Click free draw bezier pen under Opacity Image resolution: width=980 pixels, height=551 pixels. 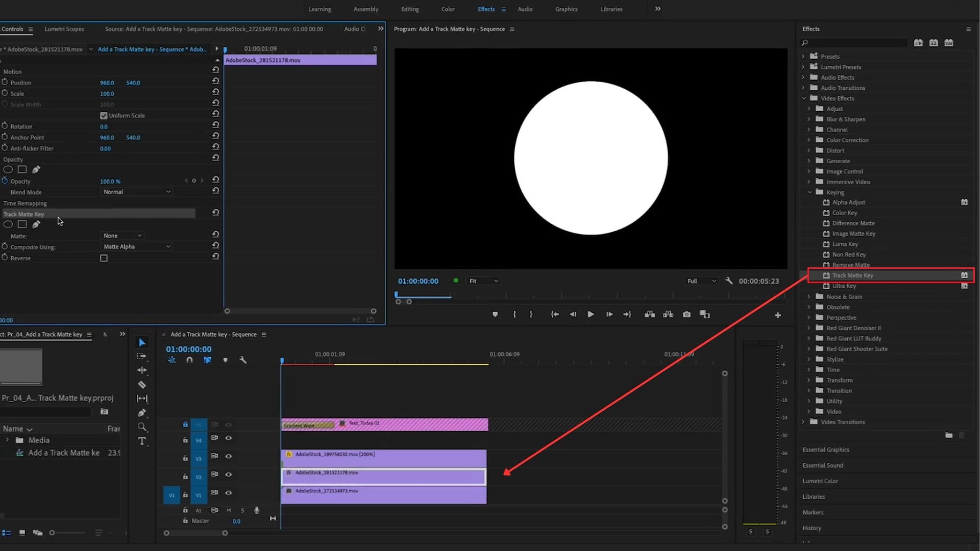pyautogui.click(x=36, y=169)
